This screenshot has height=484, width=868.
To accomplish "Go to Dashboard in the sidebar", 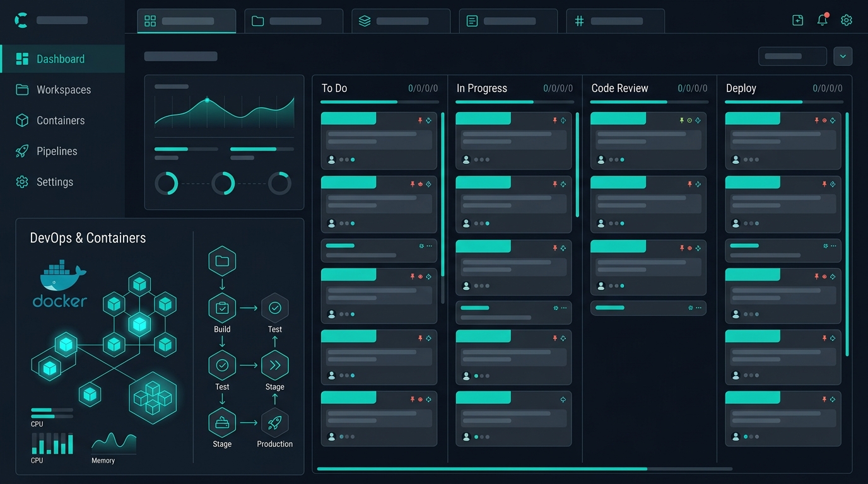I will point(62,59).
